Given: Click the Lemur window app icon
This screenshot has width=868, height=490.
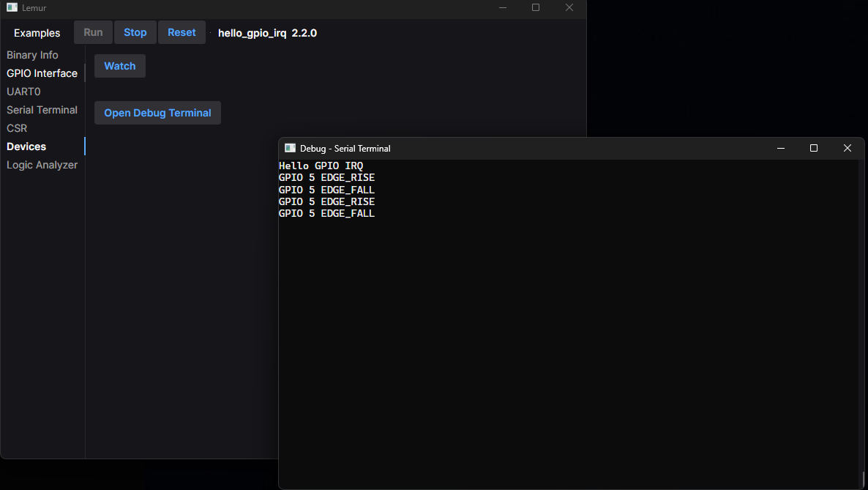Looking at the screenshot, I should 12,8.
